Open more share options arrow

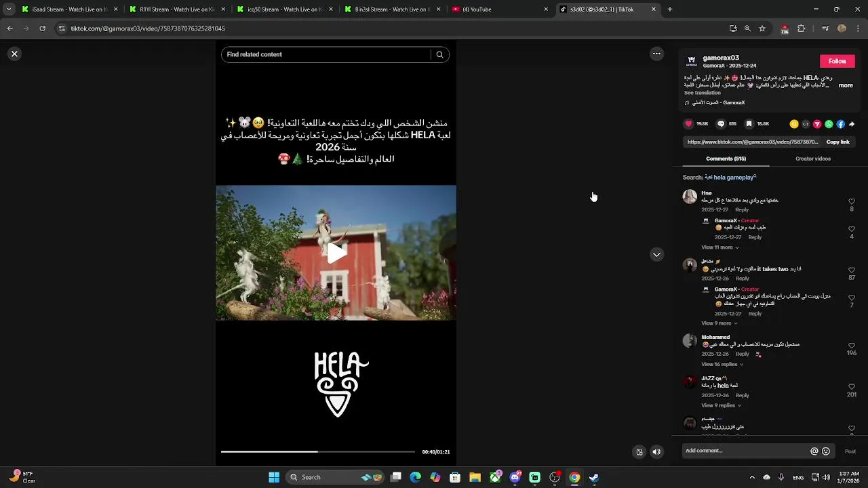point(852,124)
